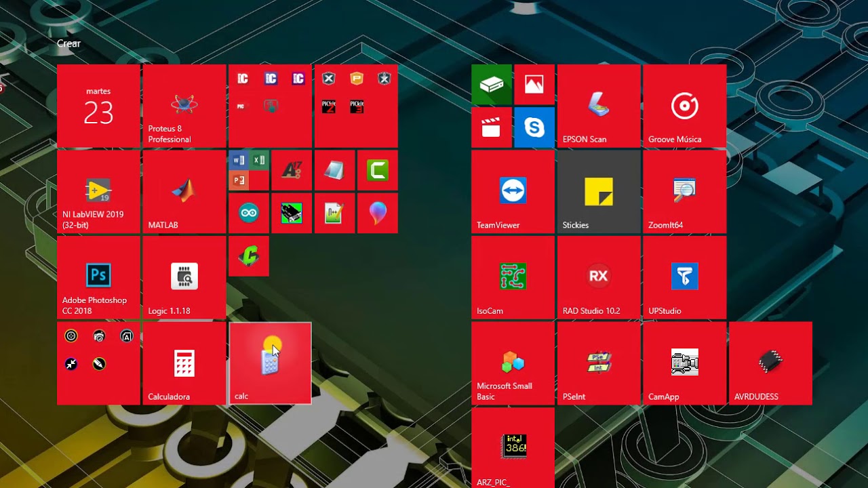The height and width of the screenshot is (488, 868).
Task: Open the calendar tile showing martes 23
Action: coord(98,106)
